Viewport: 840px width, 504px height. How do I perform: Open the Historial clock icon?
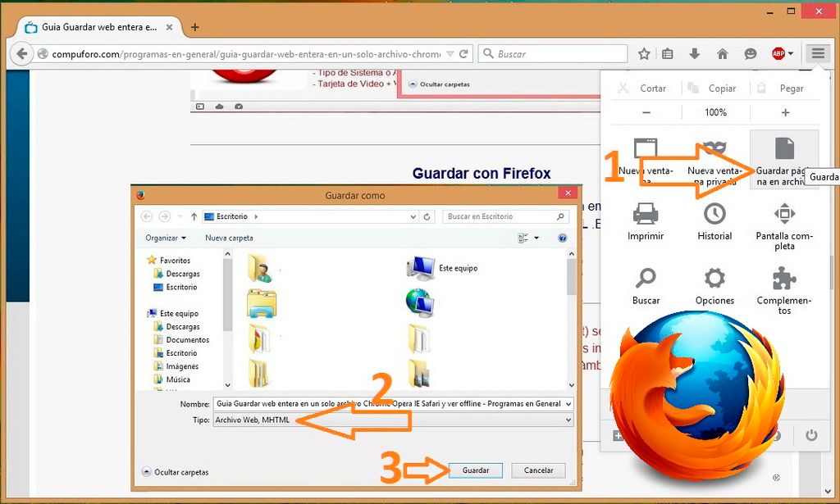click(x=714, y=213)
